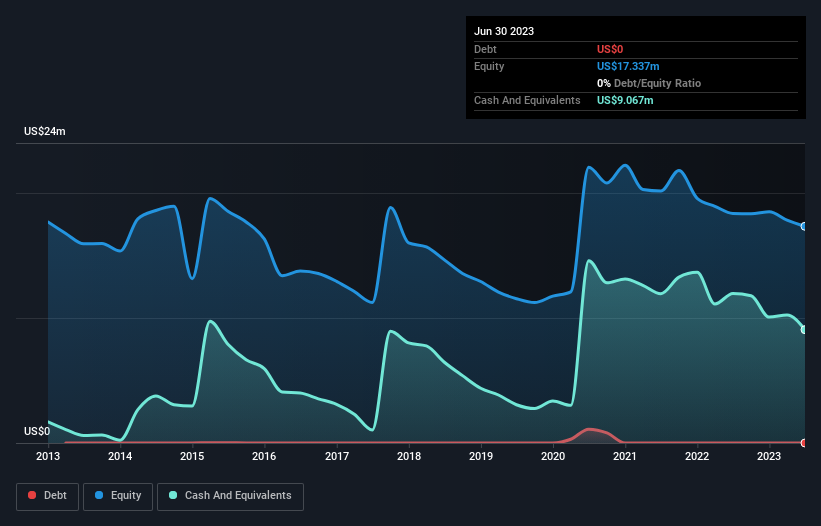The height and width of the screenshot is (526, 821).
Task: Click the small red debt bump near 2020
Action: [x=591, y=435]
